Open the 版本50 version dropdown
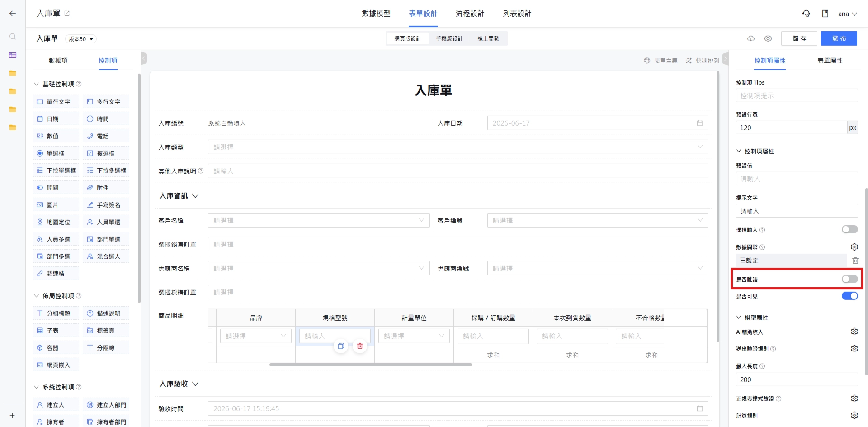868x427 pixels. click(x=81, y=39)
